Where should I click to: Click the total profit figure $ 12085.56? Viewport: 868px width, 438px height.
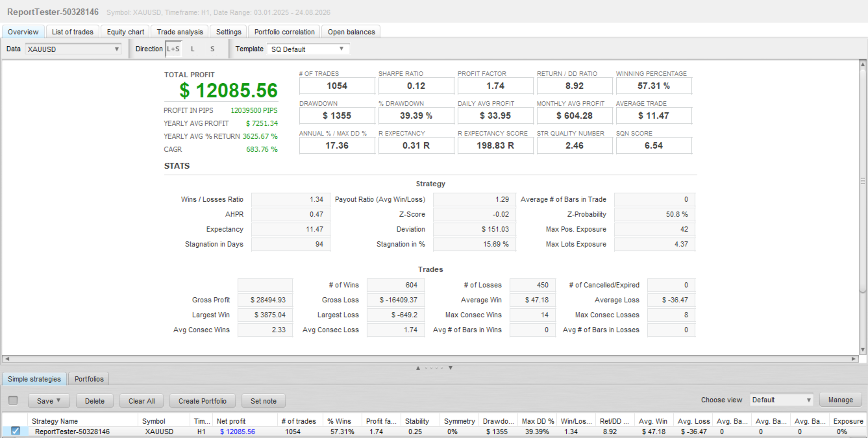pyautogui.click(x=229, y=90)
